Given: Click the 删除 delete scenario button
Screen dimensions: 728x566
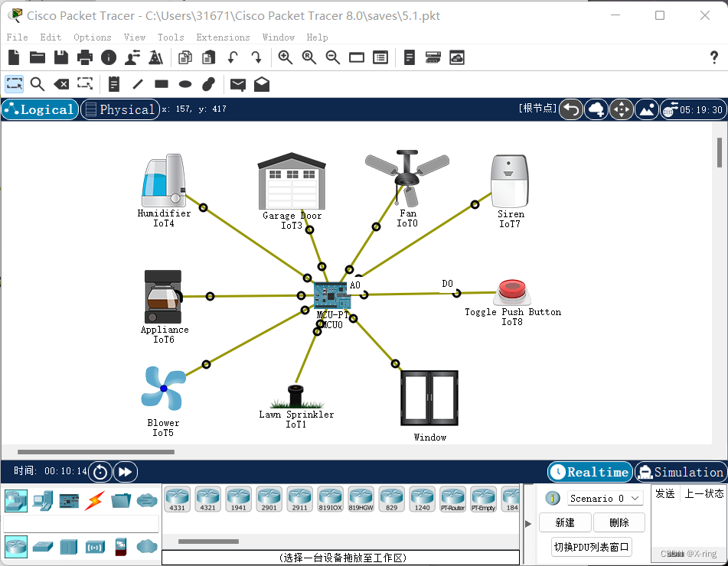Looking at the screenshot, I should pos(619,523).
